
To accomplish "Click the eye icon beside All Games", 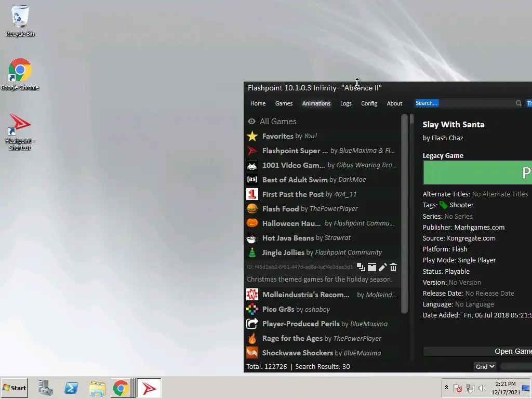I will pyautogui.click(x=251, y=122).
